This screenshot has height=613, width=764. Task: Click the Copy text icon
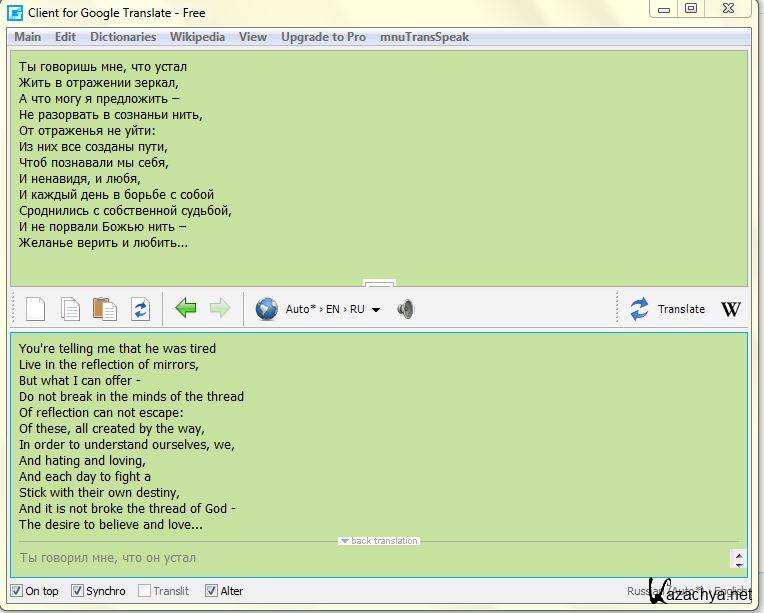click(x=70, y=309)
